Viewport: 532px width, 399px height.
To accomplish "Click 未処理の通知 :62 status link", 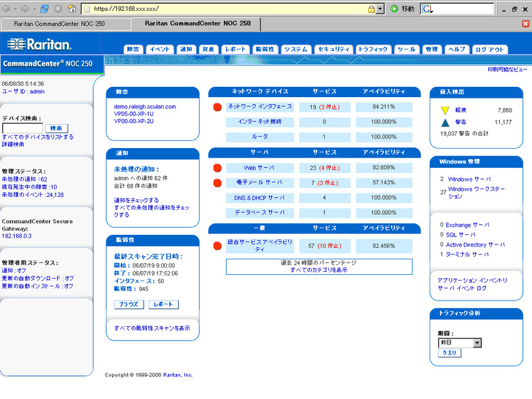I will [24, 180].
